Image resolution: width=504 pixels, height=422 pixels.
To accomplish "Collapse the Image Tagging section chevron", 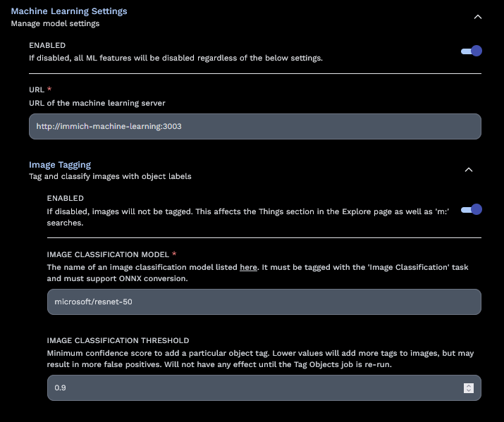I will coord(469,169).
